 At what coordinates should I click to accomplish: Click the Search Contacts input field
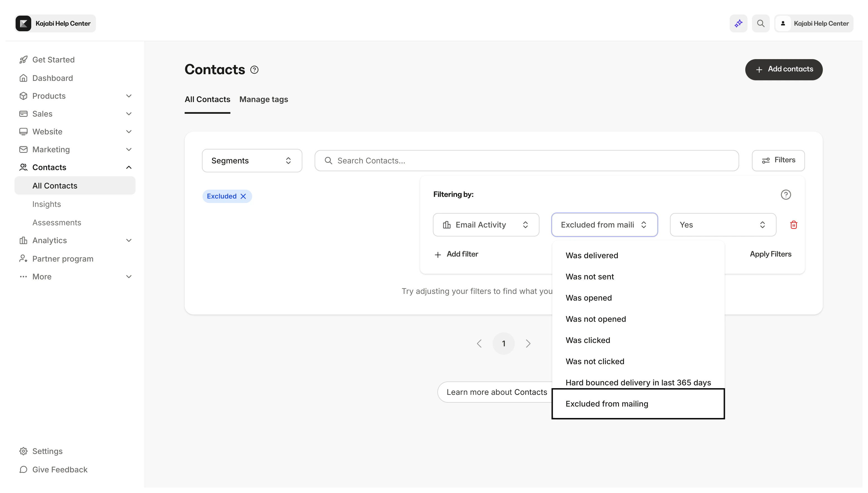(x=526, y=161)
